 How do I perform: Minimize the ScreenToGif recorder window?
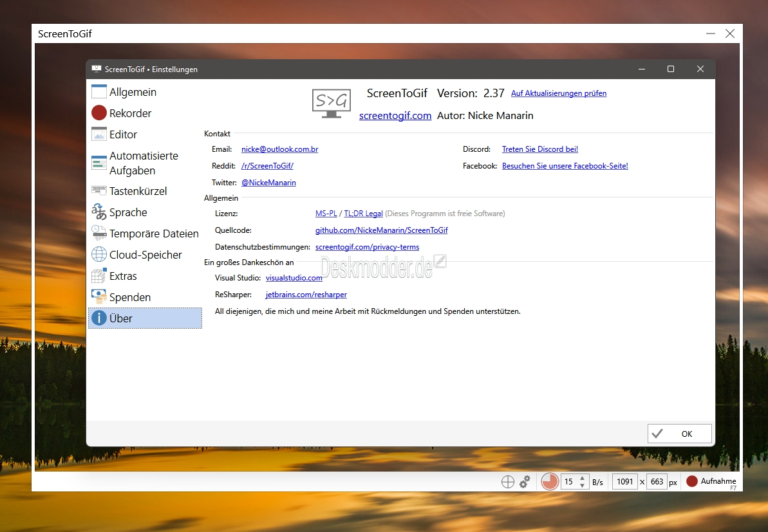[x=711, y=33]
